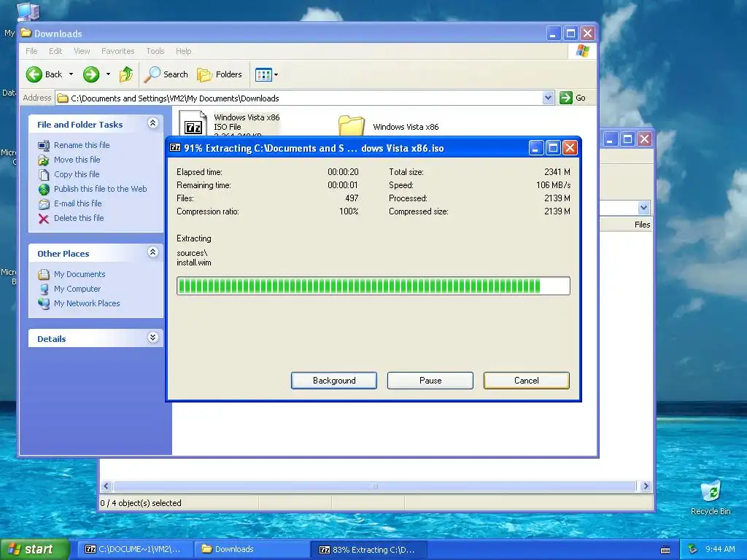Expand the Details panel
The height and width of the screenshot is (560, 747).
pos(152,338)
